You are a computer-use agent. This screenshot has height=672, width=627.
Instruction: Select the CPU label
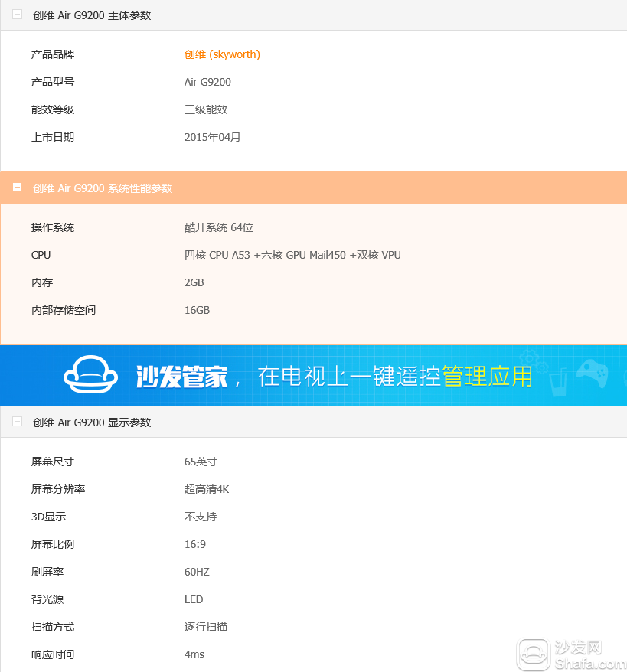pos(41,255)
